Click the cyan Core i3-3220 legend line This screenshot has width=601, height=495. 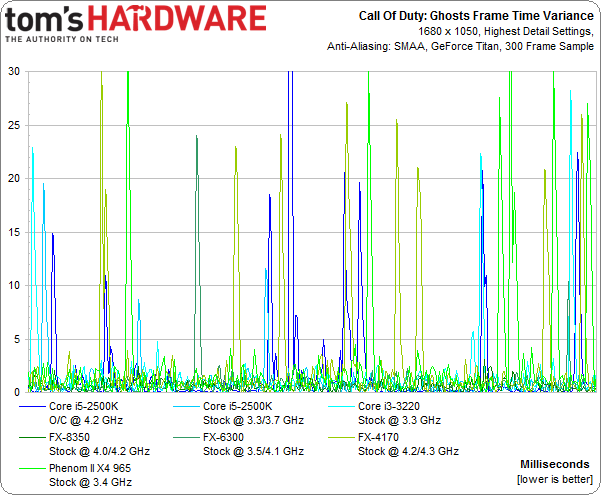[x=341, y=406]
